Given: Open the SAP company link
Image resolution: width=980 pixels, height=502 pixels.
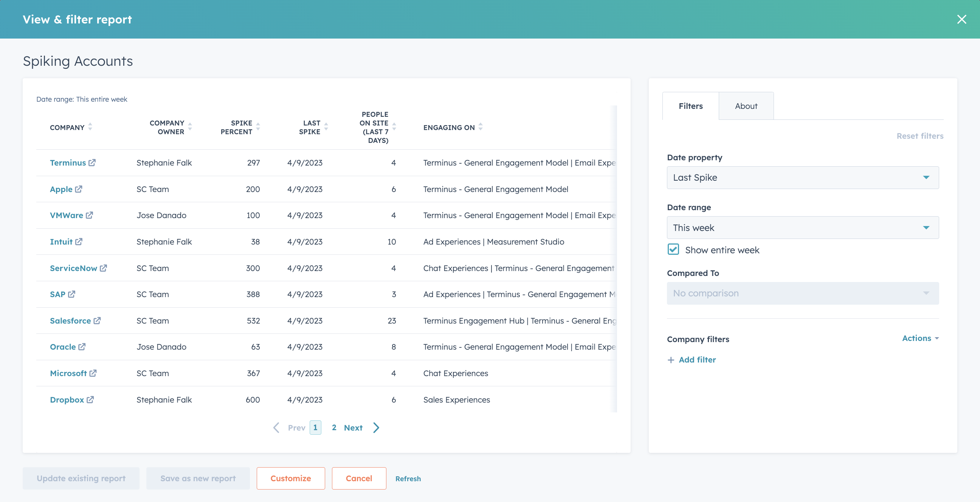Looking at the screenshot, I should click(x=57, y=294).
